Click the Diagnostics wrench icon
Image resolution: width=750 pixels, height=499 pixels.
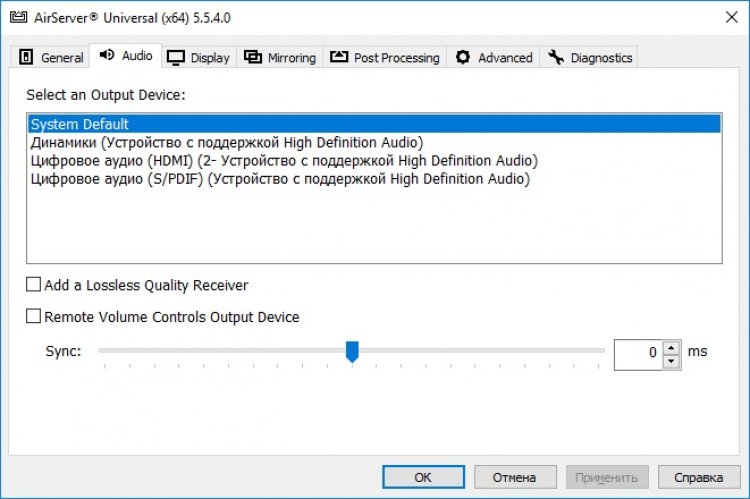click(x=556, y=57)
